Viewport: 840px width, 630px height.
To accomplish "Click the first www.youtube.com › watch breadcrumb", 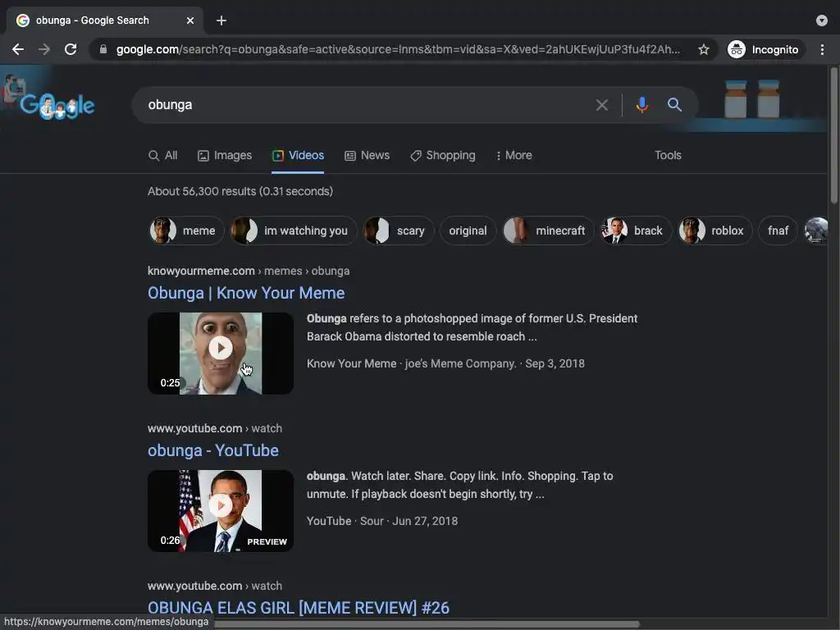I will [x=215, y=428].
